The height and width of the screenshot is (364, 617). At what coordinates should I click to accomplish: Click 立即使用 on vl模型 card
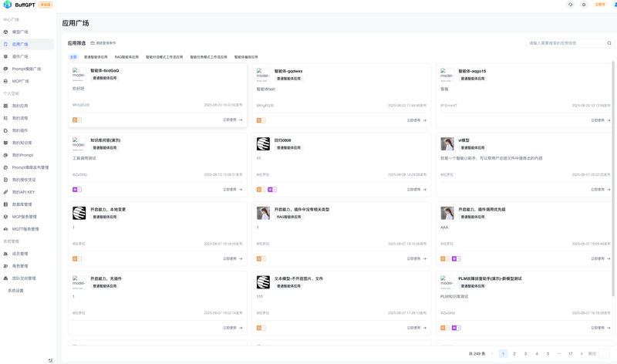click(601, 190)
